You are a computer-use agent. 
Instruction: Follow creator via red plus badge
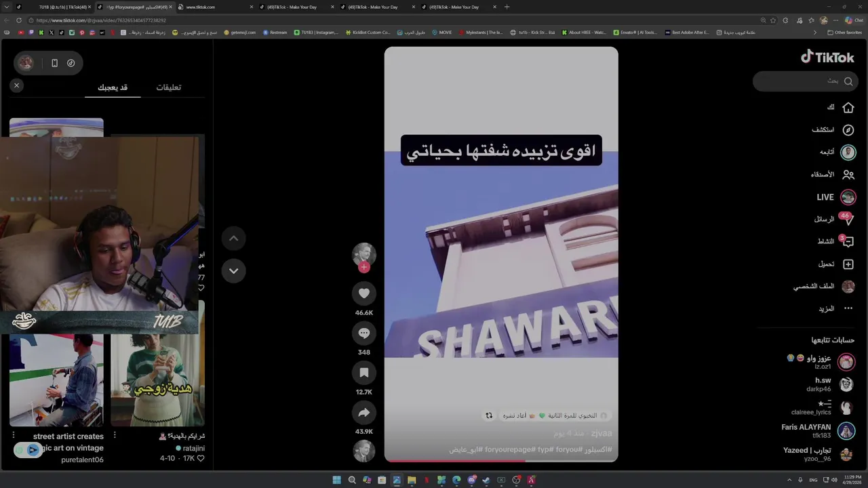point(364,267)
